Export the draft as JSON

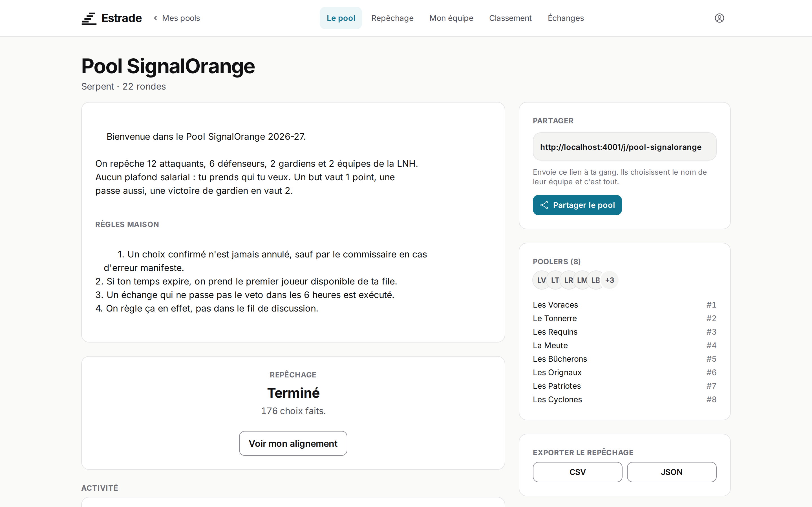[x=671, y=472]
